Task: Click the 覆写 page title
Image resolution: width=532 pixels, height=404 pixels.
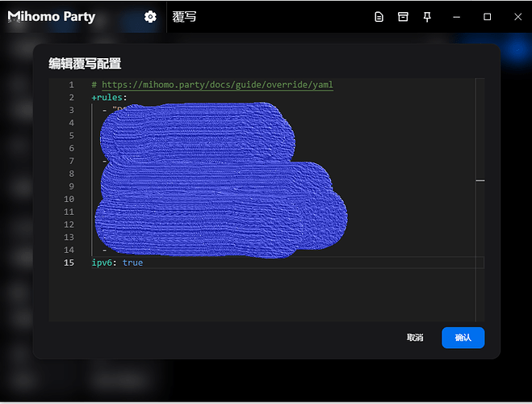Action: (x=184, y=17)
